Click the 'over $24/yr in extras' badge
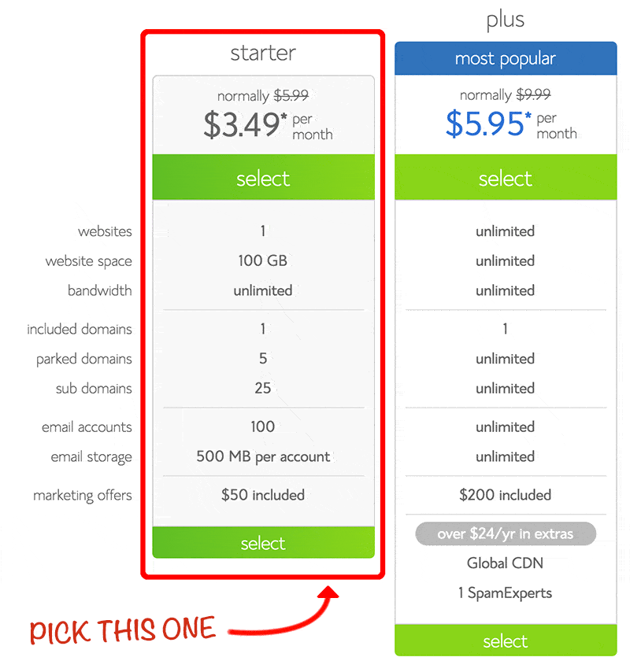Image resolution: width=630 pixels, height=672 pixels. pyautogui.click(x=506, y=534)
